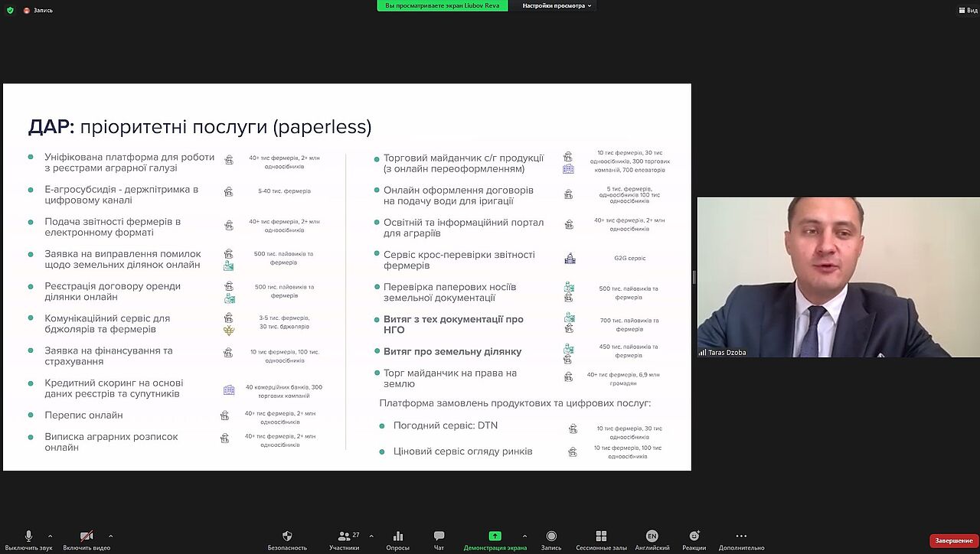The width and height of the screenshot is (980, 554).
Task: Open the Реакции reactions menu
Action: point(694,536)
